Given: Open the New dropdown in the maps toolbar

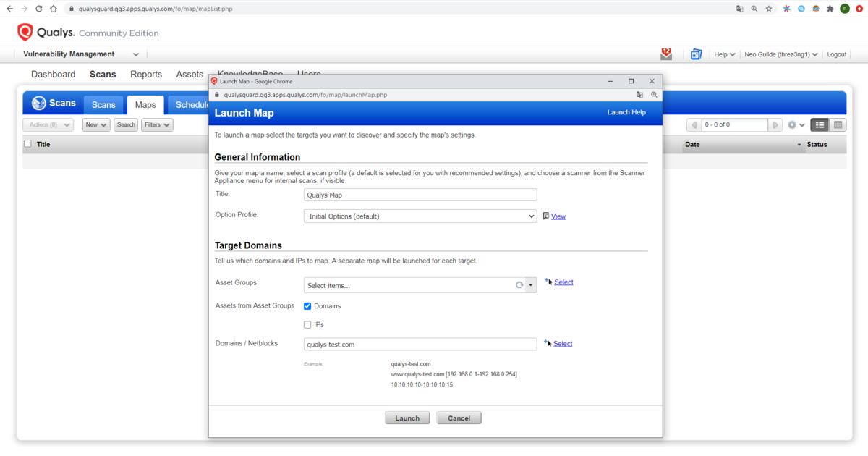Looking at the screenshot, I should tap(95, 125).
